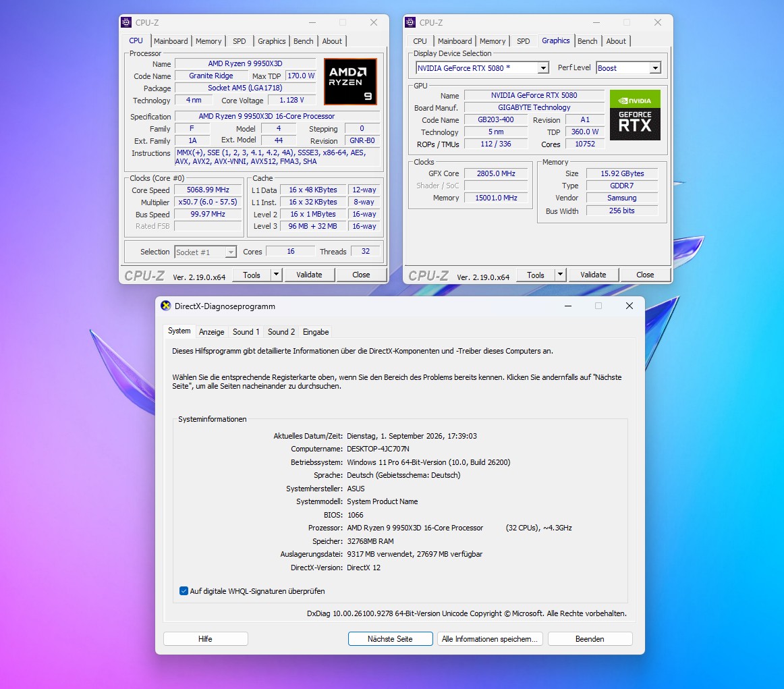Open SPD tab in left CPU-Z window
784x689 pixels.
(240, 41)
